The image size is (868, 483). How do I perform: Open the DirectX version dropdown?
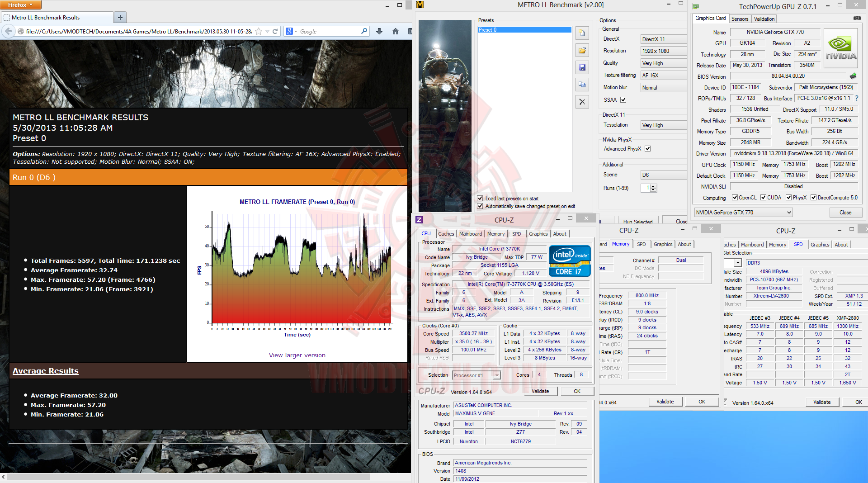[x=664, y=39]
